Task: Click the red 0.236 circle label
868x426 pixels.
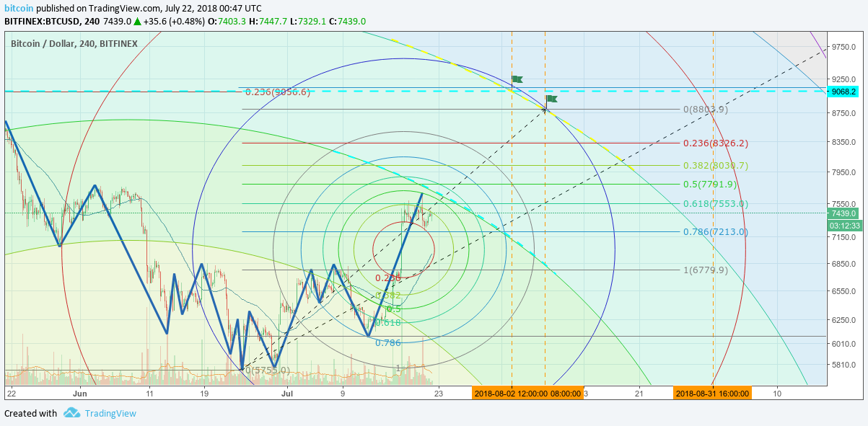Action: [388, 278]
